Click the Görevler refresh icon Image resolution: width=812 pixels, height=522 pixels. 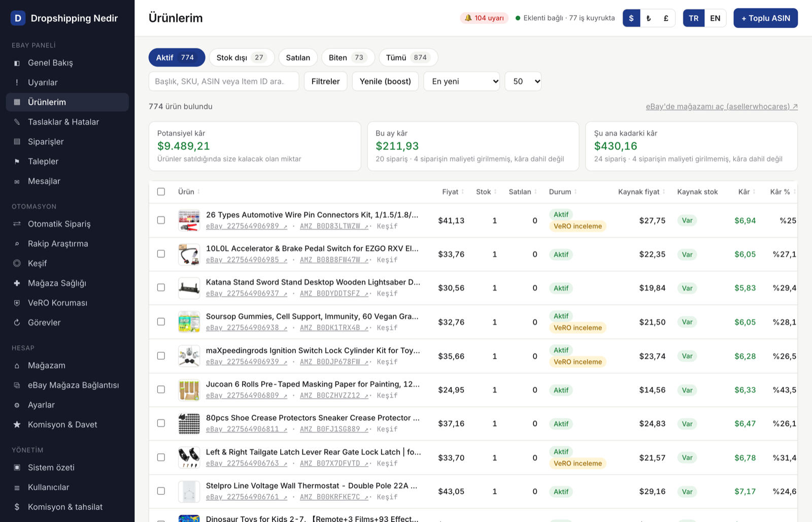[17, 322]
